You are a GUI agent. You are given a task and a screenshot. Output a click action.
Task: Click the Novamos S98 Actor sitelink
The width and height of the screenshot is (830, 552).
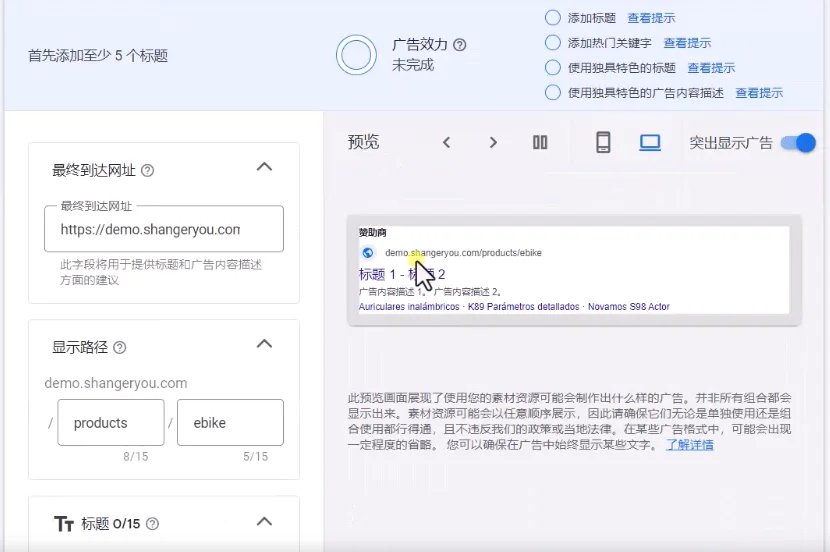[629, 306]
